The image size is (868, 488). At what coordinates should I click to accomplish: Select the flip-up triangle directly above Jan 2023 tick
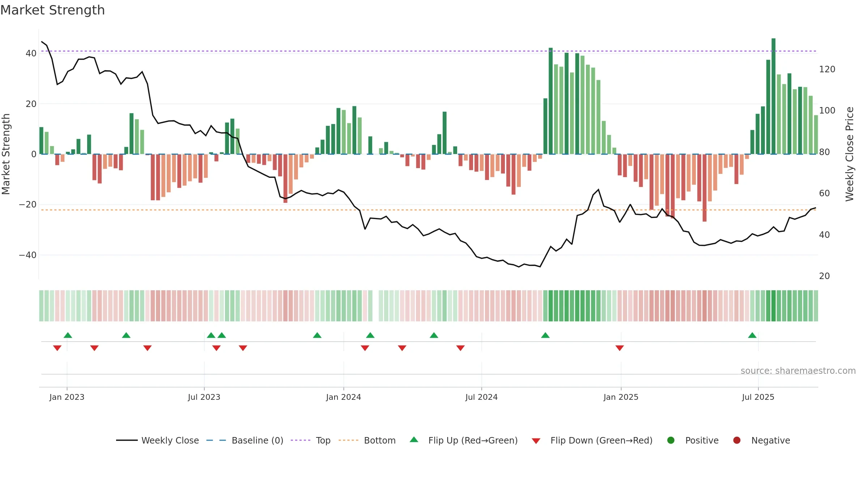68,335
